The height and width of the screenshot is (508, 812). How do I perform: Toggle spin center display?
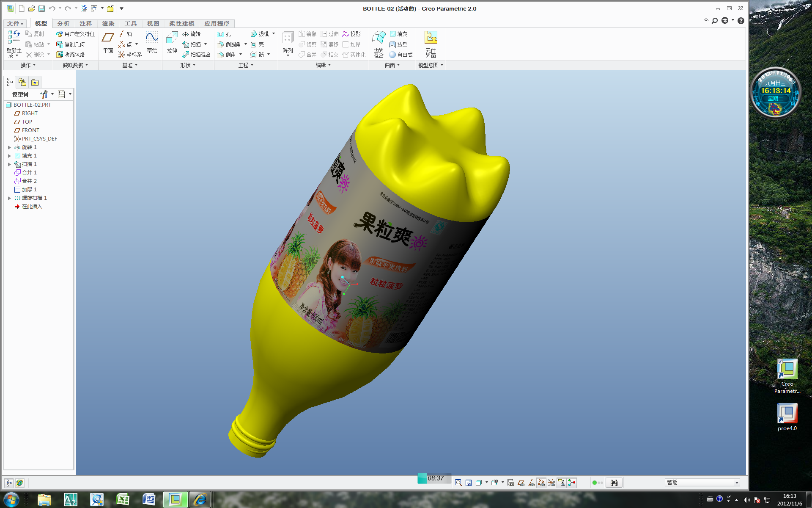[x=572, y=483]
